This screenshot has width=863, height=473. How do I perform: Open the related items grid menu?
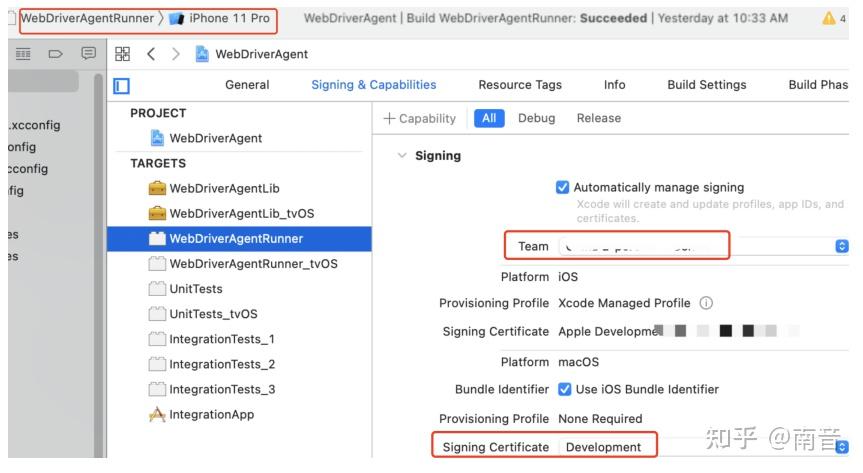[x=123, y=54]
